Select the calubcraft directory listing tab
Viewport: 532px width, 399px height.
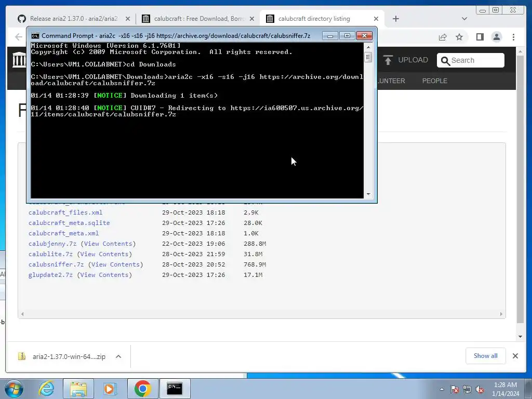(x=314, y=19)
